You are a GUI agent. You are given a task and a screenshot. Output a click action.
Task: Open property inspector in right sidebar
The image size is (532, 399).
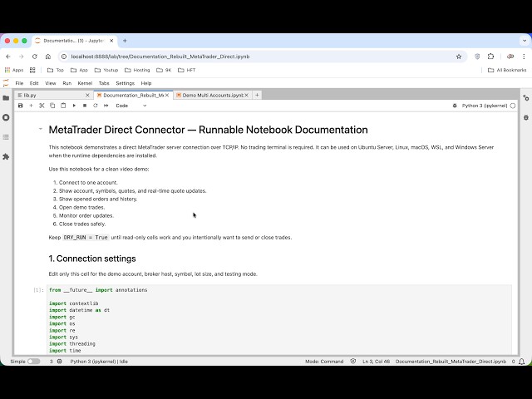pyautogui.click(x=526, y=98)
